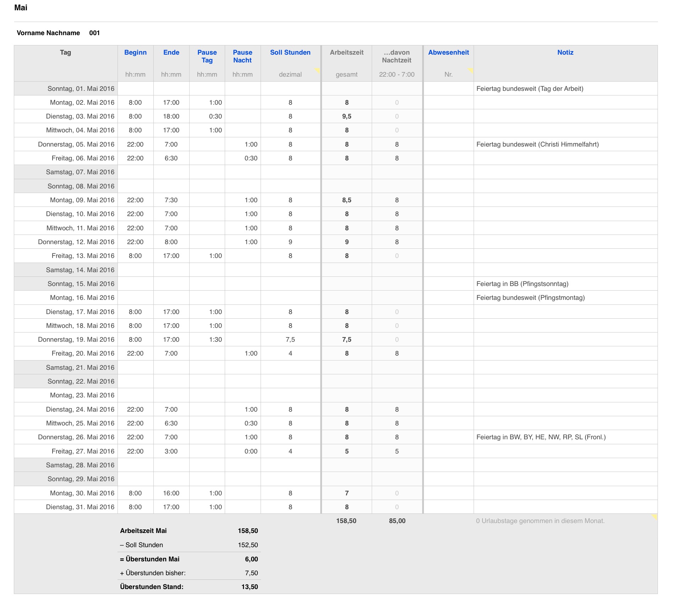Screen dimensions: 676x616
Task: Select Ende cell for Dienstag, 03. Mai 2016
Action: [171, 116]
